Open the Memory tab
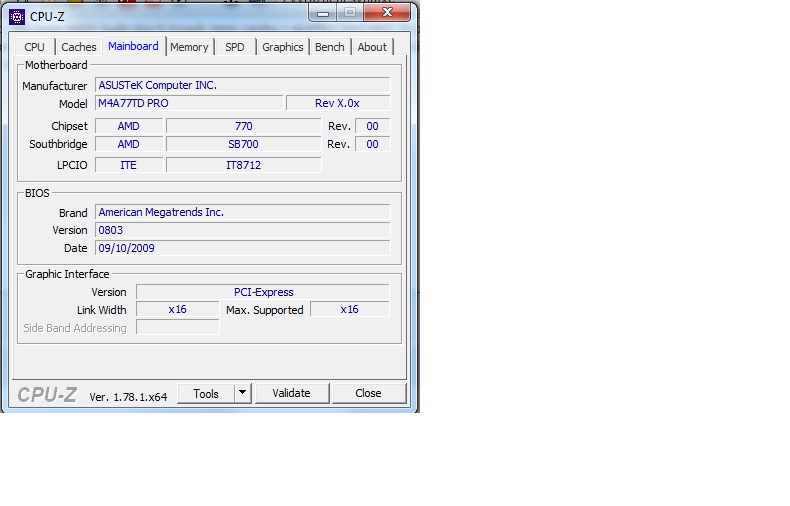The image size is (790, 506). 189,47
